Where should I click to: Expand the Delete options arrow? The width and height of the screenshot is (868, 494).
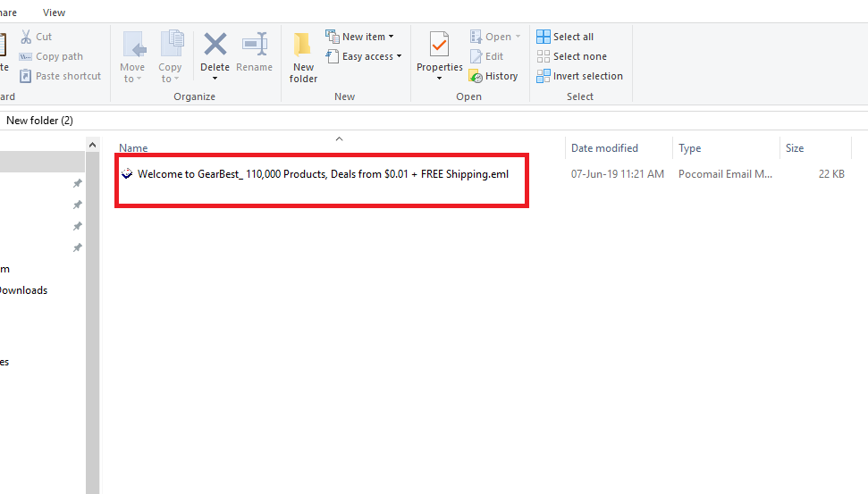point(215,79)
